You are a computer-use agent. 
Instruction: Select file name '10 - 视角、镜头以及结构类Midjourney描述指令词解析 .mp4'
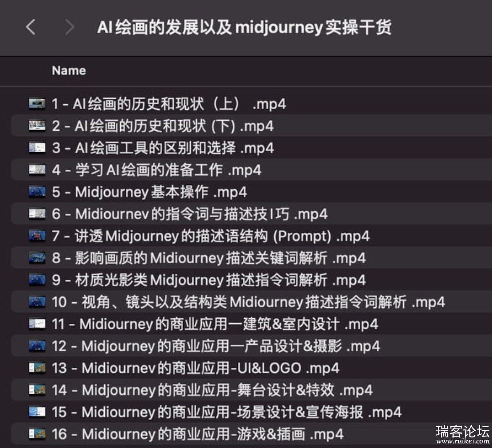pyautogui.click(x=248, y=302)
